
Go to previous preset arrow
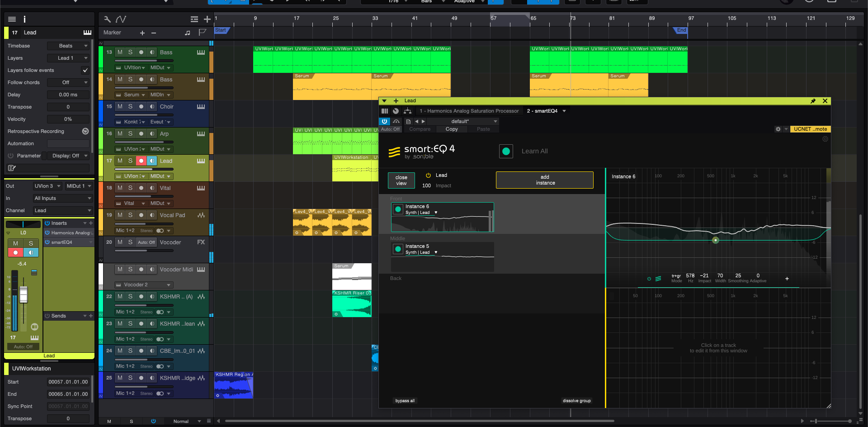tap(417, 121)
